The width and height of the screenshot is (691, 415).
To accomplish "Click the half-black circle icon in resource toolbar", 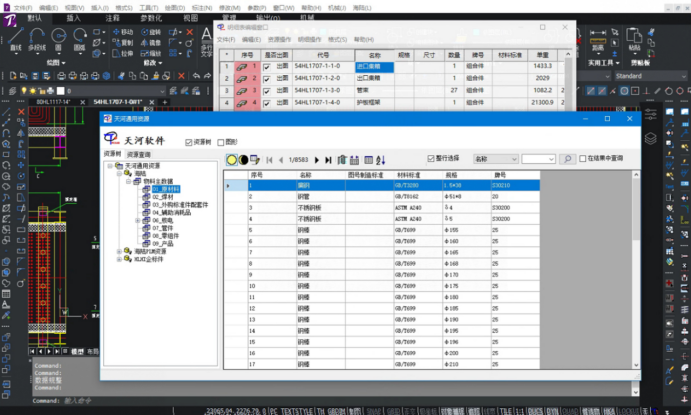I will 243,160.
